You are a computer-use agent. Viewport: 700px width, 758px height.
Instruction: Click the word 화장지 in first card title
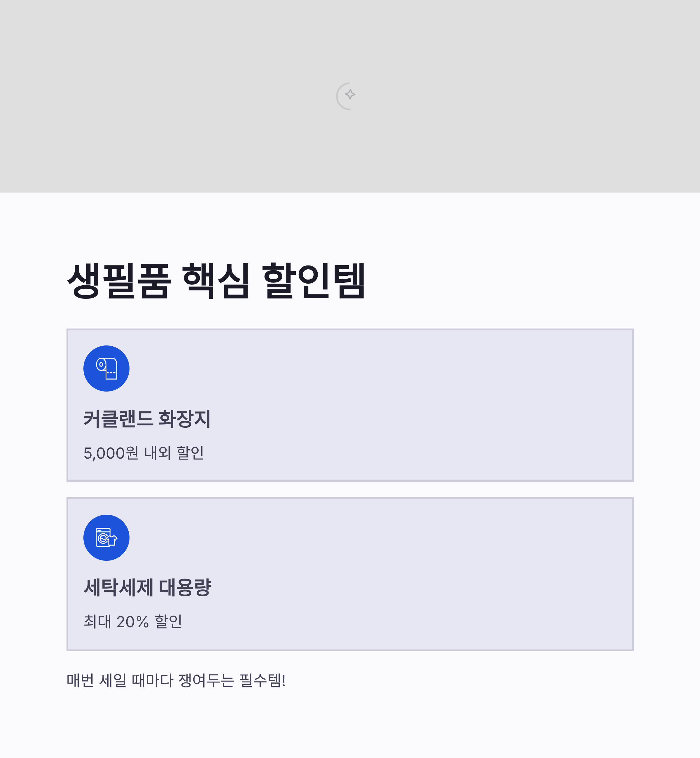coord(184,419)
